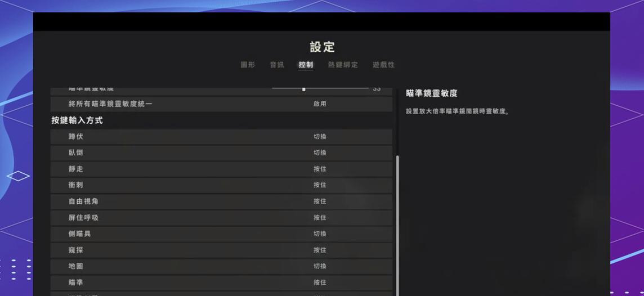The height and width of the screenshot is (296, 644).
Task: Change 側瞄具 input mode from 切換
Action: 320,234
